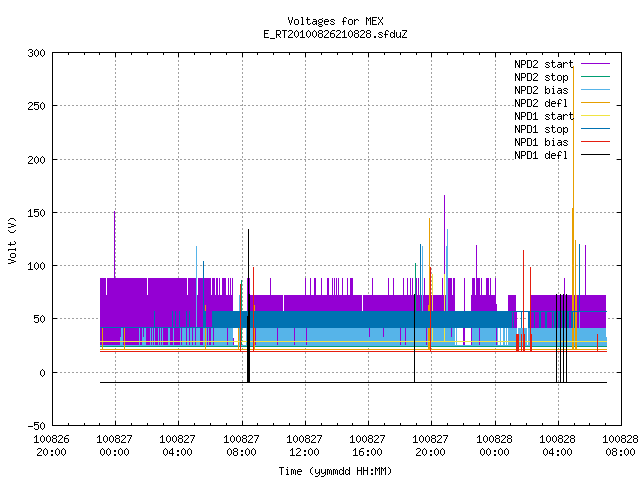Click the x-axis tick '100827 12:00'

pos(304,446)
